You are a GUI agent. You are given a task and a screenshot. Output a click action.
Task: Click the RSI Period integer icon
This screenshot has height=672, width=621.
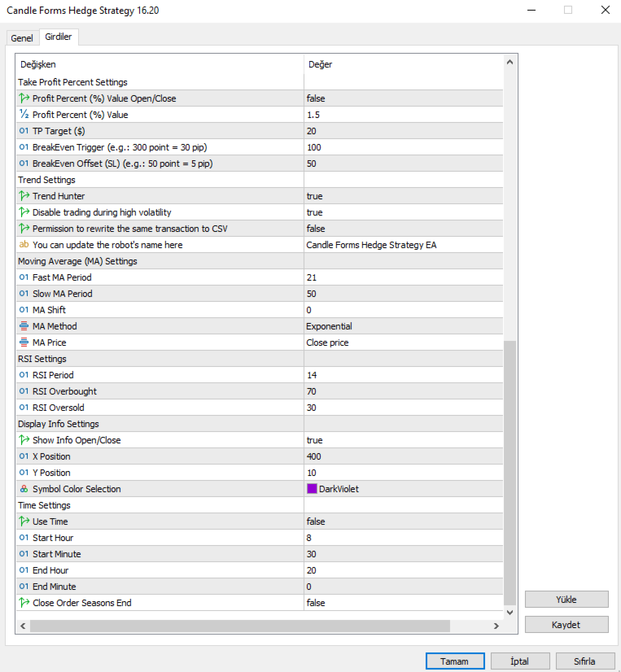24,375
